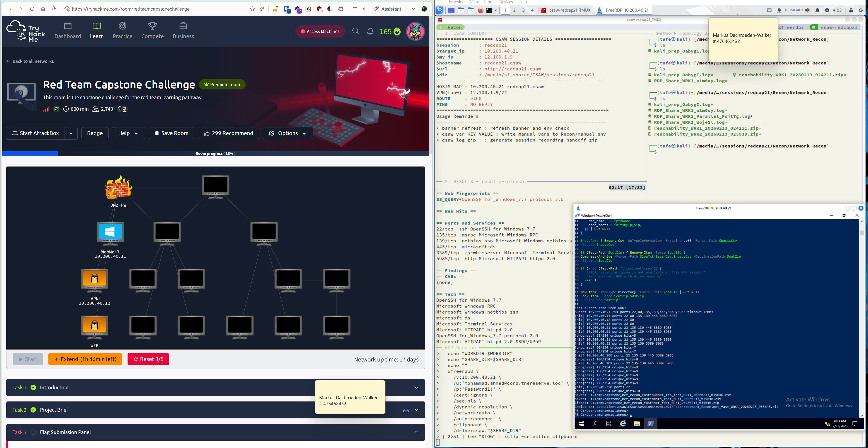Click the TryHackMe search magnifier icon

(x=356, y=31)
